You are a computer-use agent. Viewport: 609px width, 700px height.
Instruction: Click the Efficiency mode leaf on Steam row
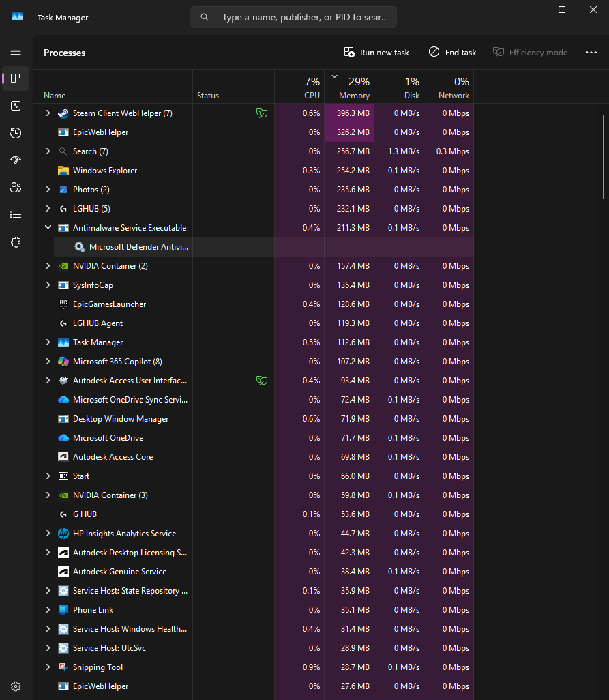(262, 113)
